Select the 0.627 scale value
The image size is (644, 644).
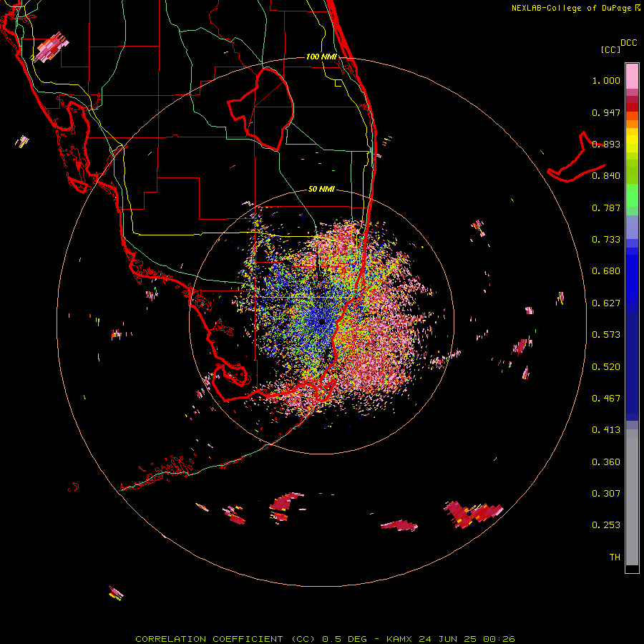[x=606, y=303]
